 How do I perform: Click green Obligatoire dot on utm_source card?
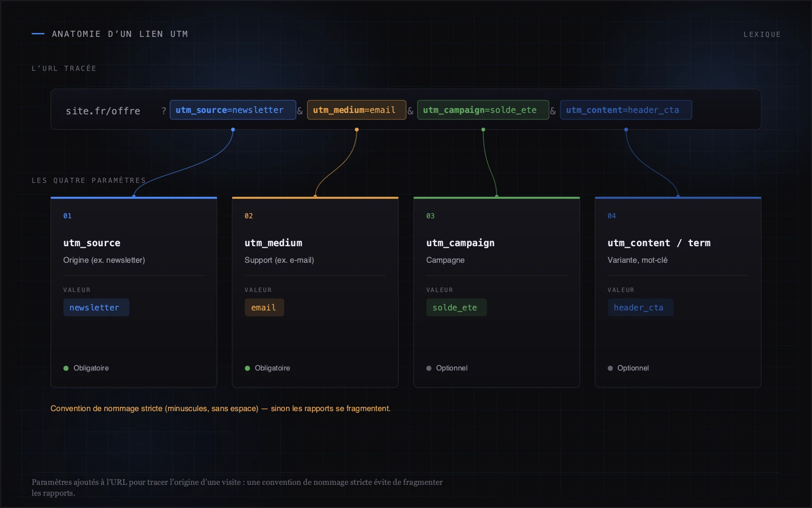point(66,368)
